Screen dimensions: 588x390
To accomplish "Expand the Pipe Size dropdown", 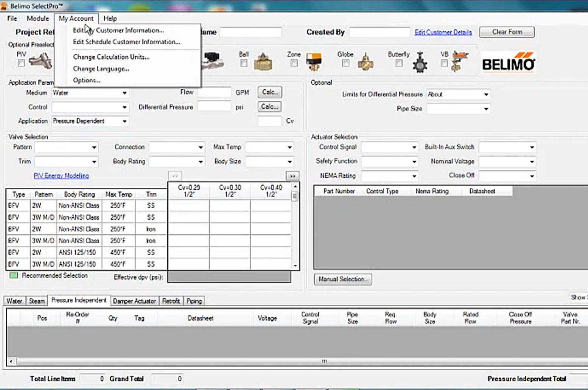I will point(459,109).
